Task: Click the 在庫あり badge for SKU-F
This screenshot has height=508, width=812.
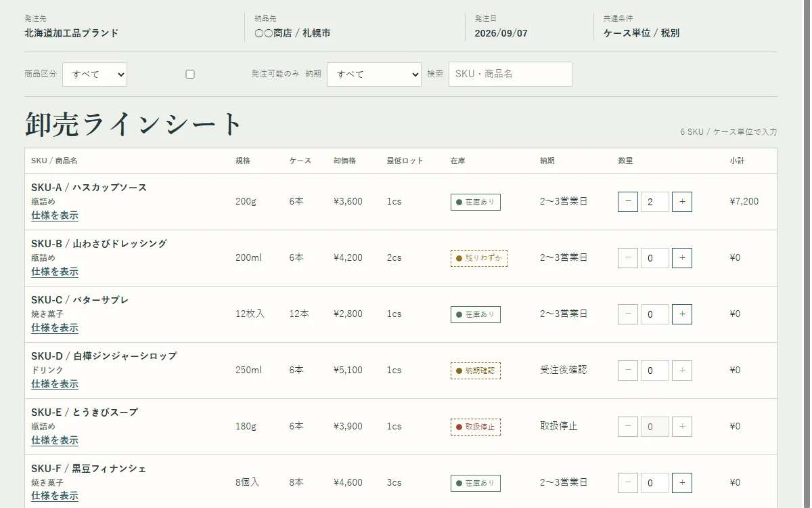Action: click(476, 483)
